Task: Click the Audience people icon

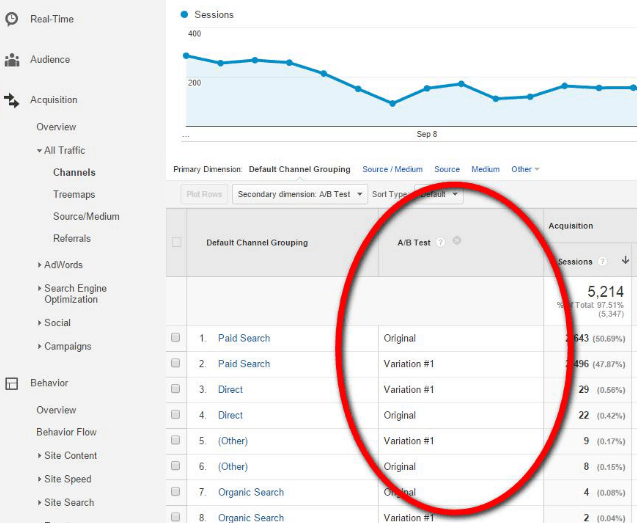Action: [x=12, y=60]
